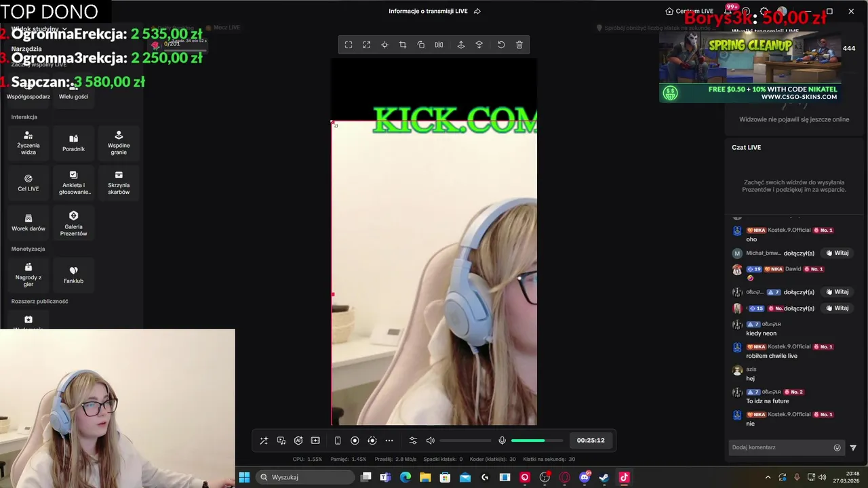Image resolution: width=868 pixels, height=488 pixels.
Task: Click the send layer backward icon
Action: coord(479,45)
